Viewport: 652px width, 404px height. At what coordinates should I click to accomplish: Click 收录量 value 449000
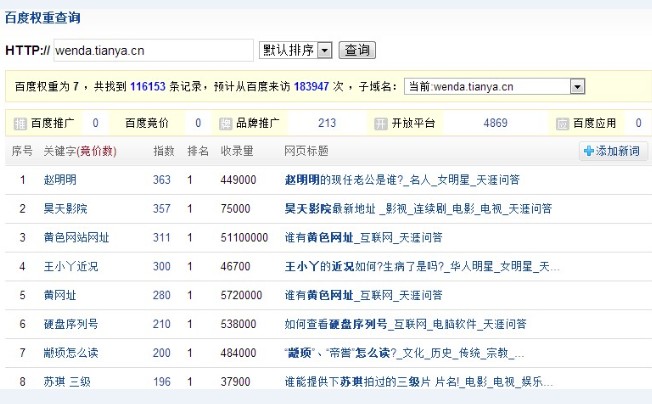click(238, 180)
